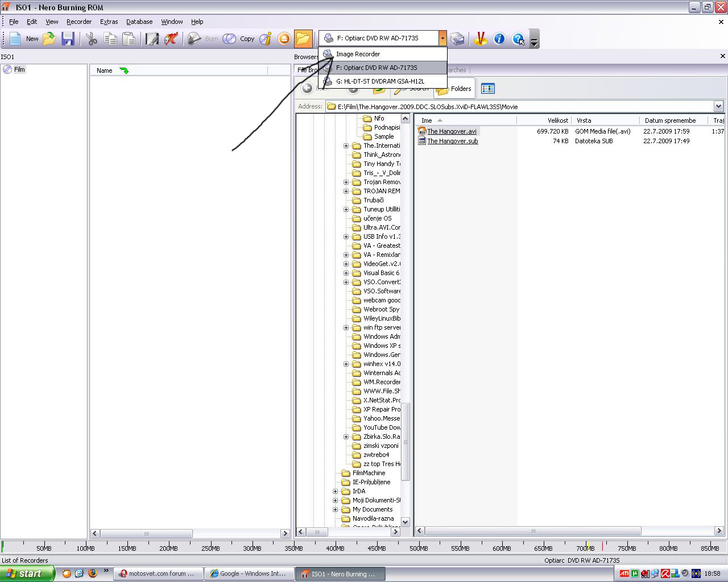Expand the Visual Basic 6 folder node
Viewport: 728px width, 582px height.
(346, 273)
